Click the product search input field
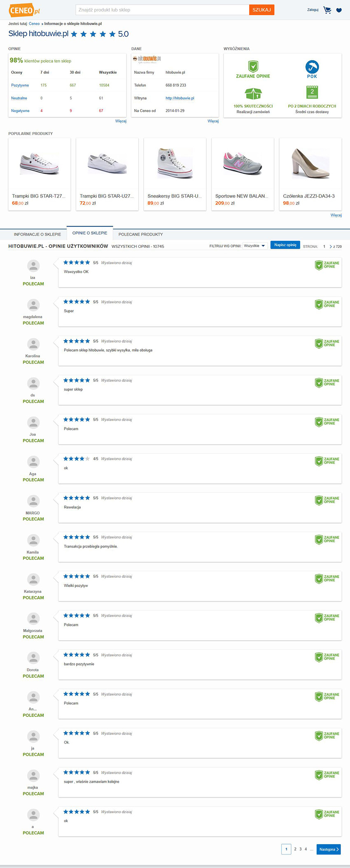 163,10
